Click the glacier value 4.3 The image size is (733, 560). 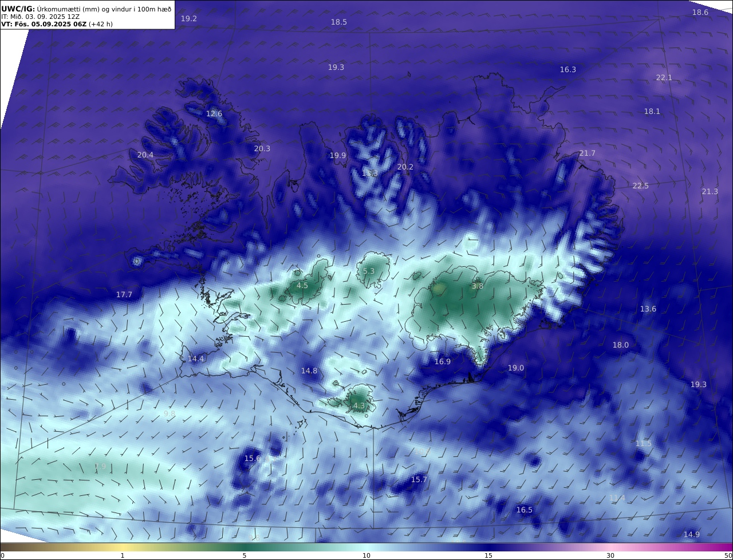(359, 406)
